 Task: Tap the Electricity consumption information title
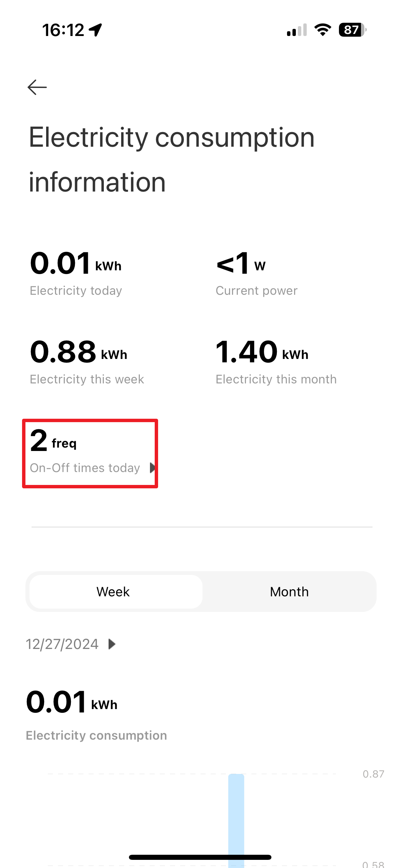172,160
